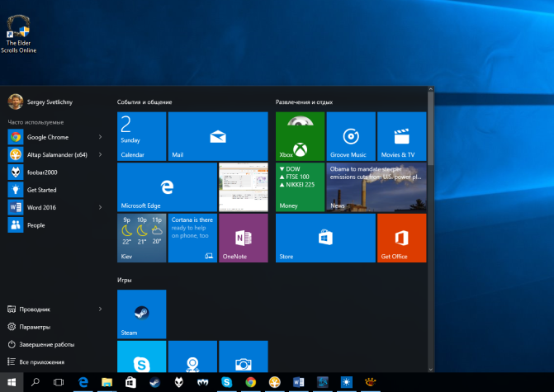Open Word from the taskbar
The height and width of the screenshot is (392, 554).
[x=299, y=382]
